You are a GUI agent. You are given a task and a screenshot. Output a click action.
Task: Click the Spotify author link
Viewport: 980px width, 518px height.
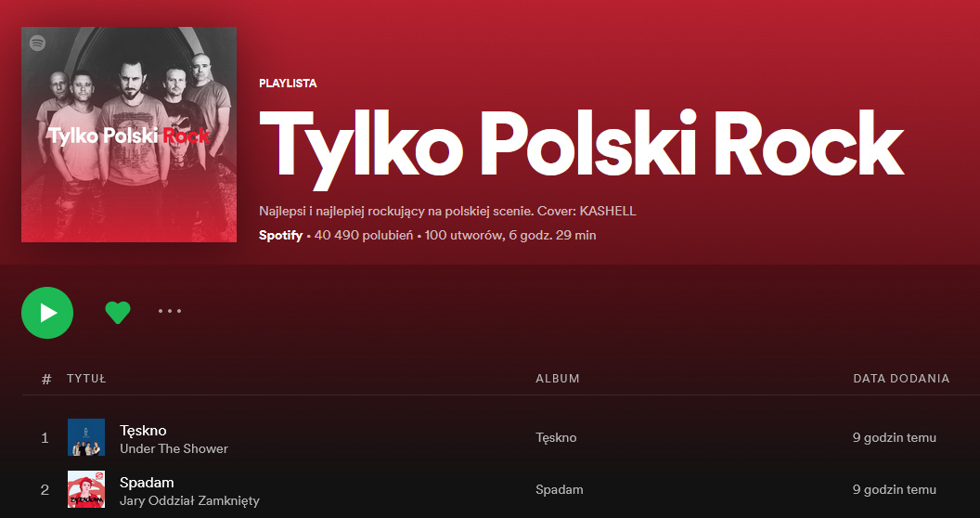(280, 236)
